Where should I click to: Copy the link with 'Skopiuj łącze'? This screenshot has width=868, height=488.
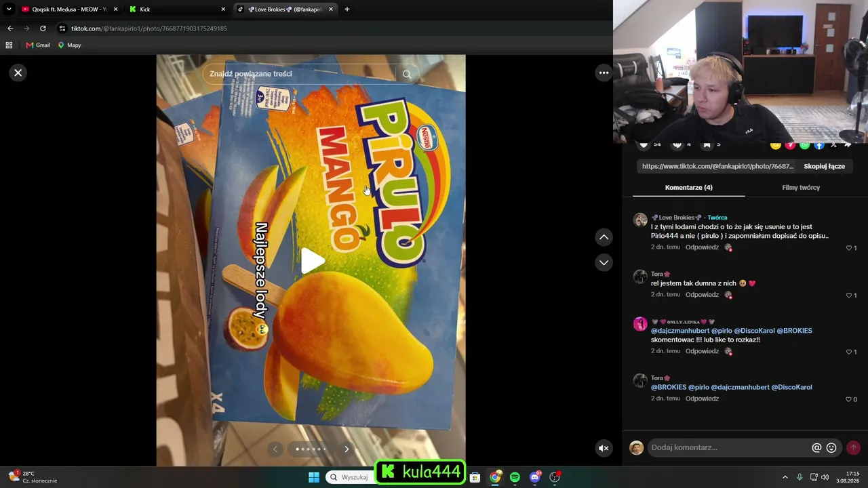point(824,166)
